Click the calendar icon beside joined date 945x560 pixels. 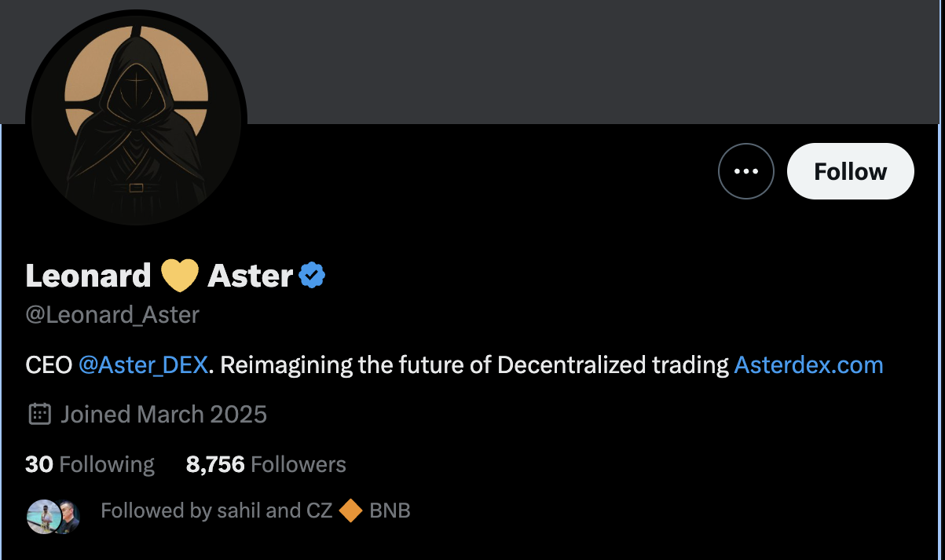pyautogui.click(x=38, y=414)
